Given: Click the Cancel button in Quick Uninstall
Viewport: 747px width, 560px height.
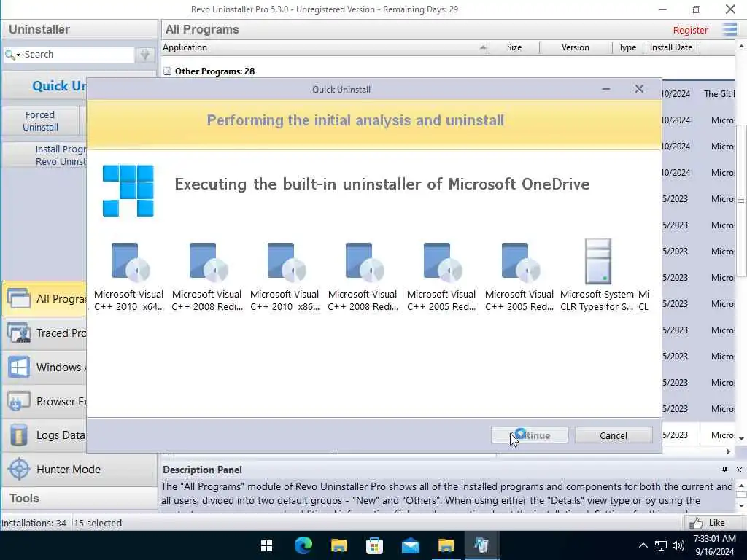Looking at the screenshot, I should pos(613,435).
